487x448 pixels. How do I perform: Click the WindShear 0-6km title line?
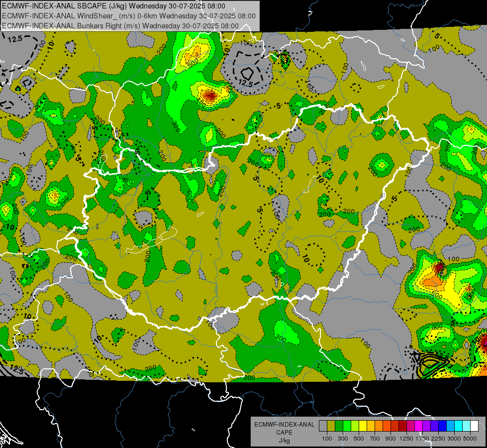click(128, 16)
